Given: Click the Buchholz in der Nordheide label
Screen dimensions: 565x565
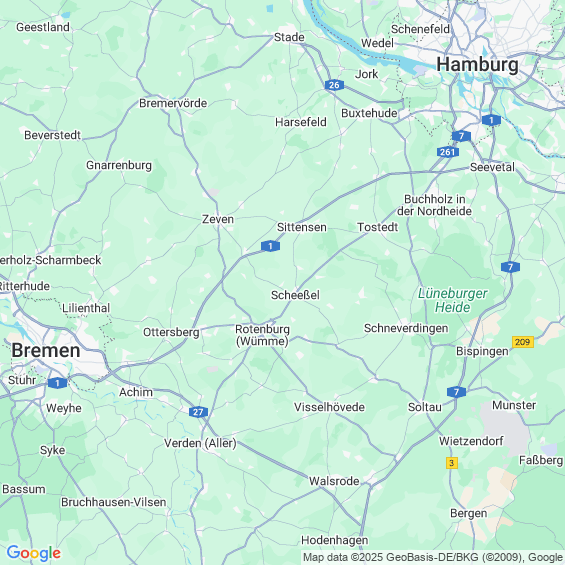Looking at the screenshot, I should (435, 205).
